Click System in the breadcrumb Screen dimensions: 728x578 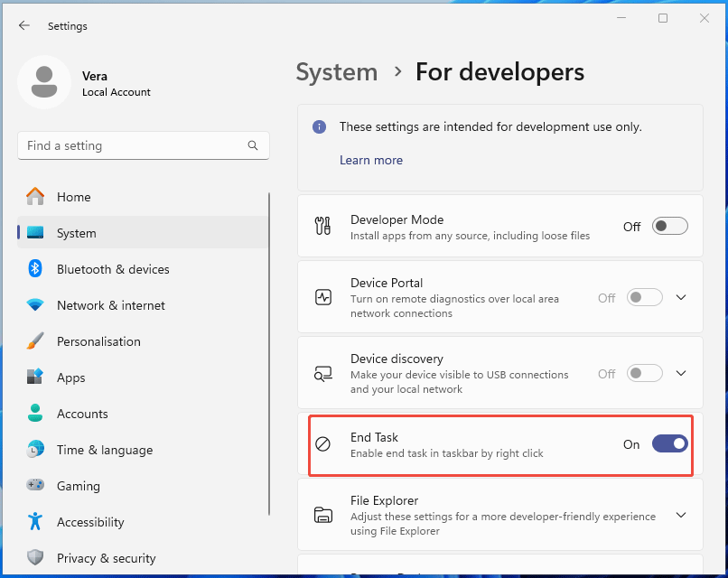click(x=337, y=72)
